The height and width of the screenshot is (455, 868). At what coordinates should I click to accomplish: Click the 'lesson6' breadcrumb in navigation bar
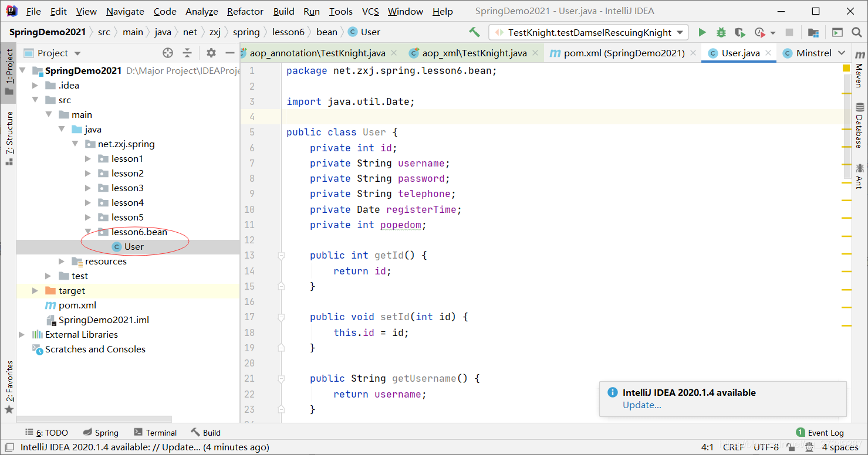288,32
